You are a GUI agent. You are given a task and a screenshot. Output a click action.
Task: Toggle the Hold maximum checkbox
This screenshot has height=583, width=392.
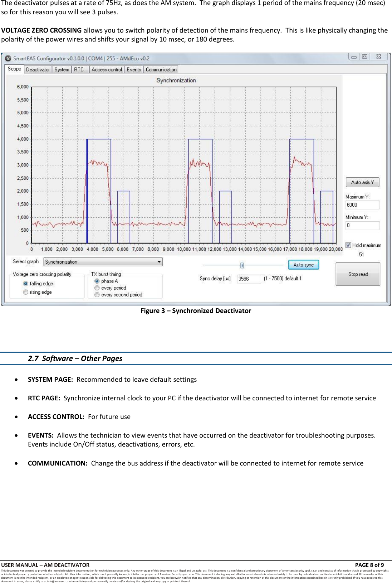pyautogui.click(x=348, y=245)
